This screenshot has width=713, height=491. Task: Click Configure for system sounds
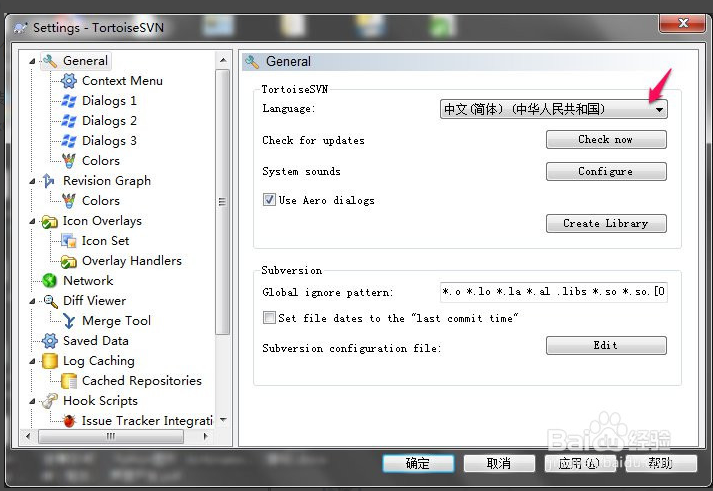(x=606, y=171)
